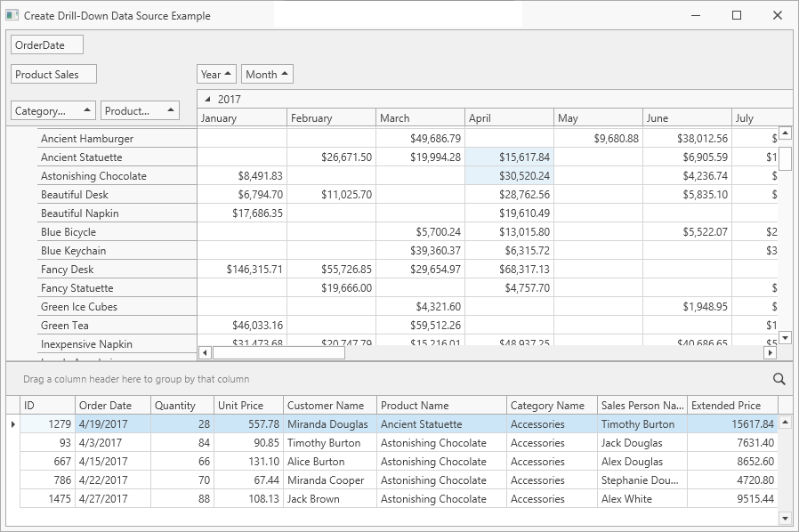Select the Ancient Hamburger row header
Viewport: 799px width, 532px height.
pos(117,139)
